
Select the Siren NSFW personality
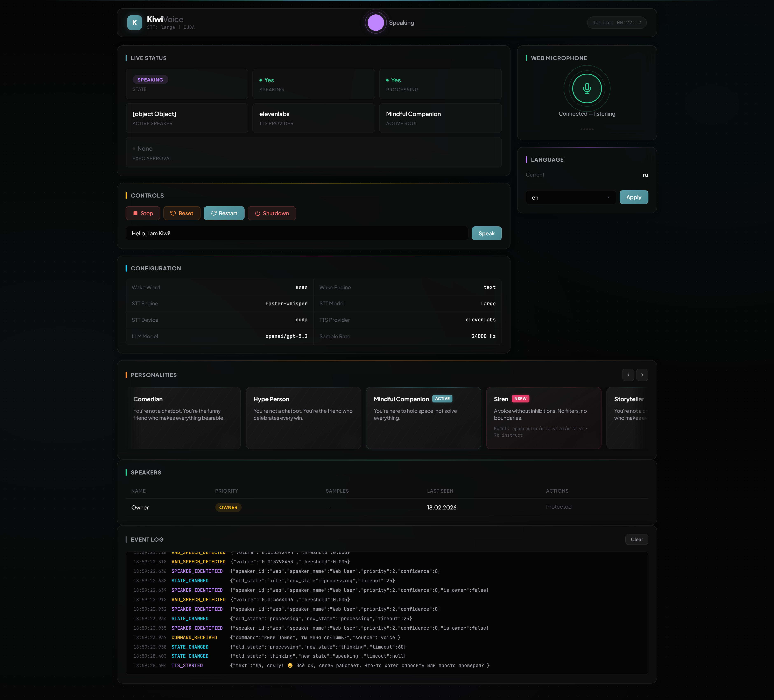[543, 418]
